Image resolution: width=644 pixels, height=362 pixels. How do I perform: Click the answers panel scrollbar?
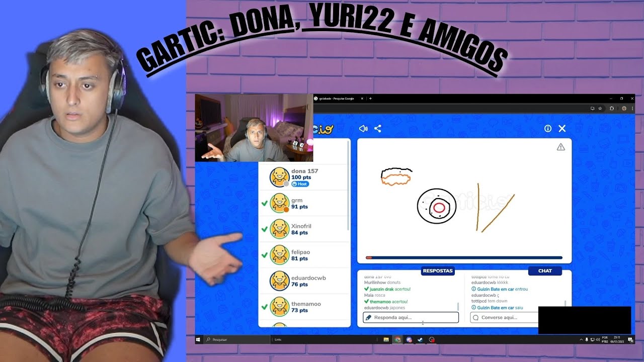click(458, 307)
